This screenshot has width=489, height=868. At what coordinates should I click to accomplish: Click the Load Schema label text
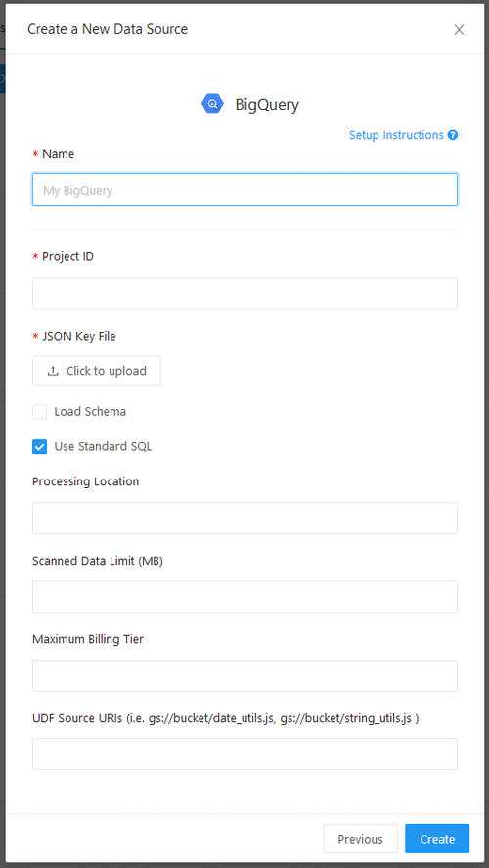90,412
